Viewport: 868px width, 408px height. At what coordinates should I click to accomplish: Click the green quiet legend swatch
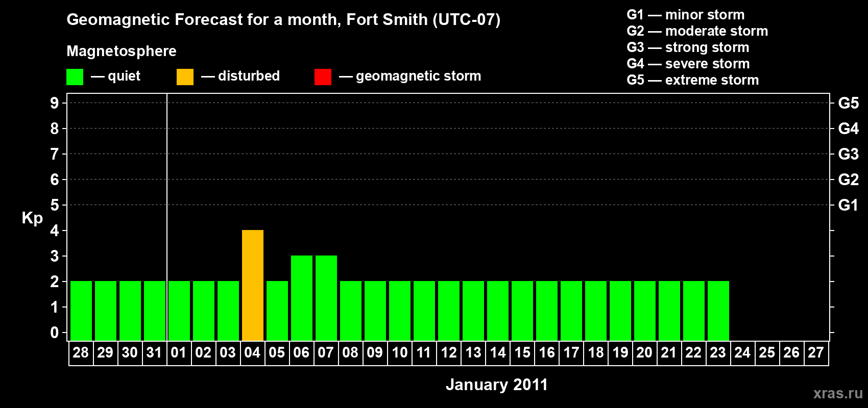point(75,77)
